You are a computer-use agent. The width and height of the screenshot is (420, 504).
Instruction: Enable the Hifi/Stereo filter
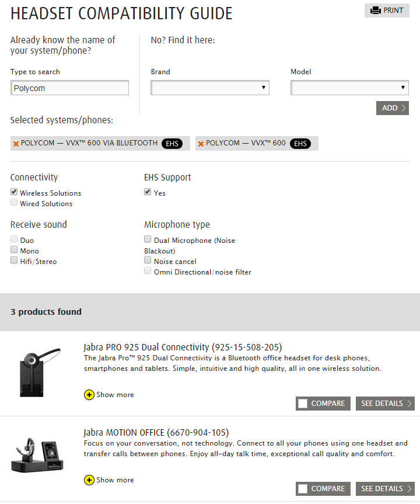tap(14, 260)
